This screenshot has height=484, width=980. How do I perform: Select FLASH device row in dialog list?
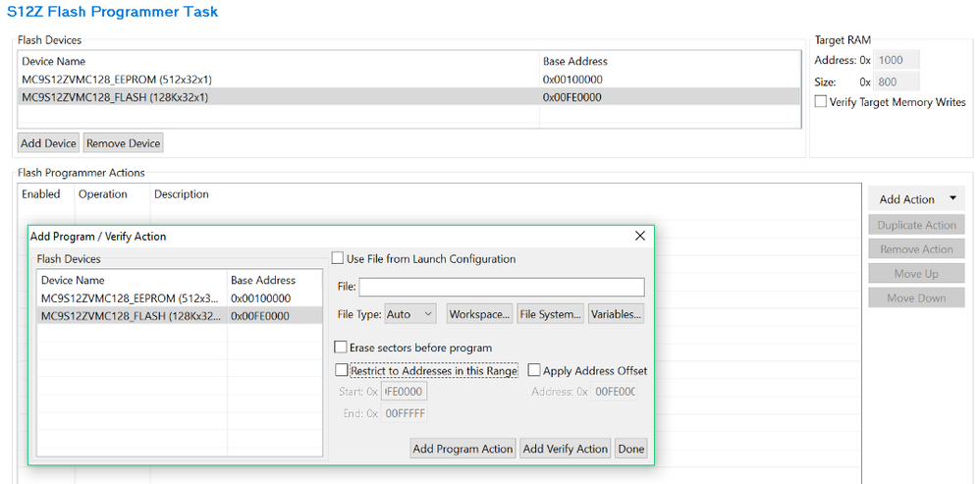[x=180, y=315]
